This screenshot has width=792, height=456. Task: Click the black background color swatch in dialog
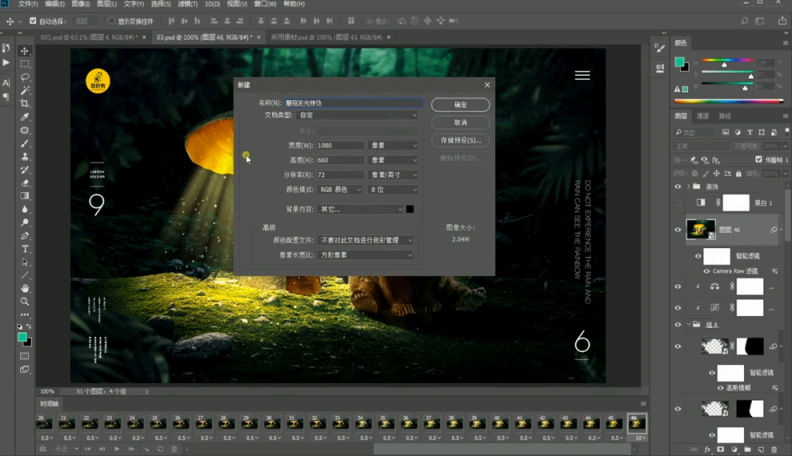click(410, 209)
